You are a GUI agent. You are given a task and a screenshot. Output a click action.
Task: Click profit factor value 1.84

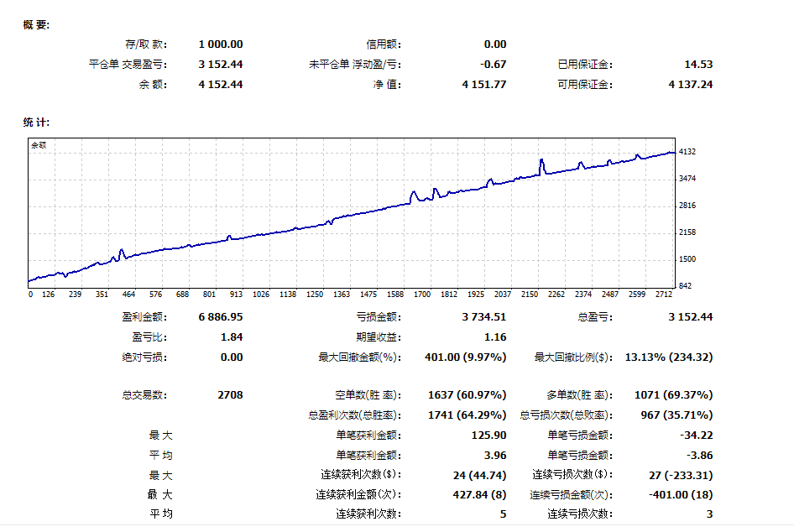point(232,337)
